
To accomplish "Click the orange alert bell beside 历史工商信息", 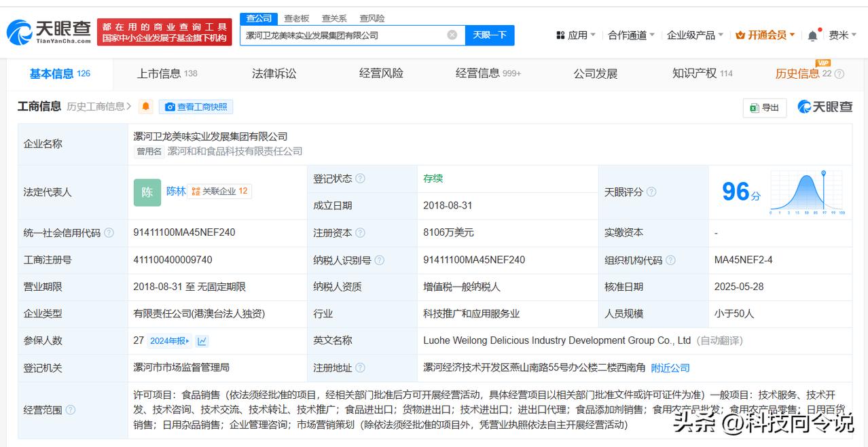I will click(145, 107).
